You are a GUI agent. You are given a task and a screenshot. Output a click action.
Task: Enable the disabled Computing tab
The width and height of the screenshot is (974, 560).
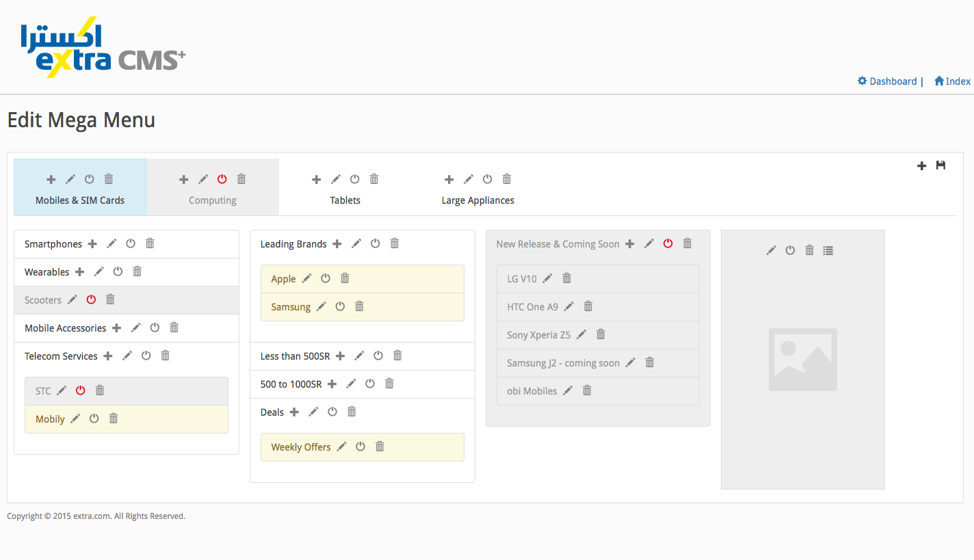222,179
